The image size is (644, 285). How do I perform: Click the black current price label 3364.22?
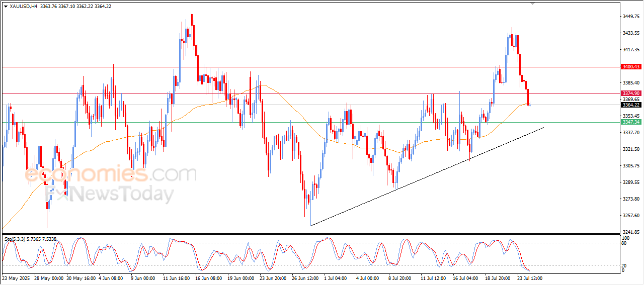(x=631, y=105)
